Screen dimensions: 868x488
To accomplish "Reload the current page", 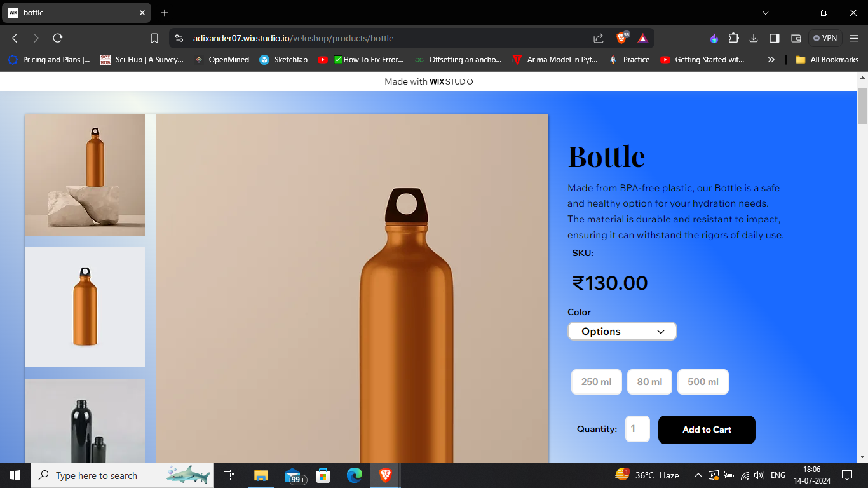I will coord(57,37).
